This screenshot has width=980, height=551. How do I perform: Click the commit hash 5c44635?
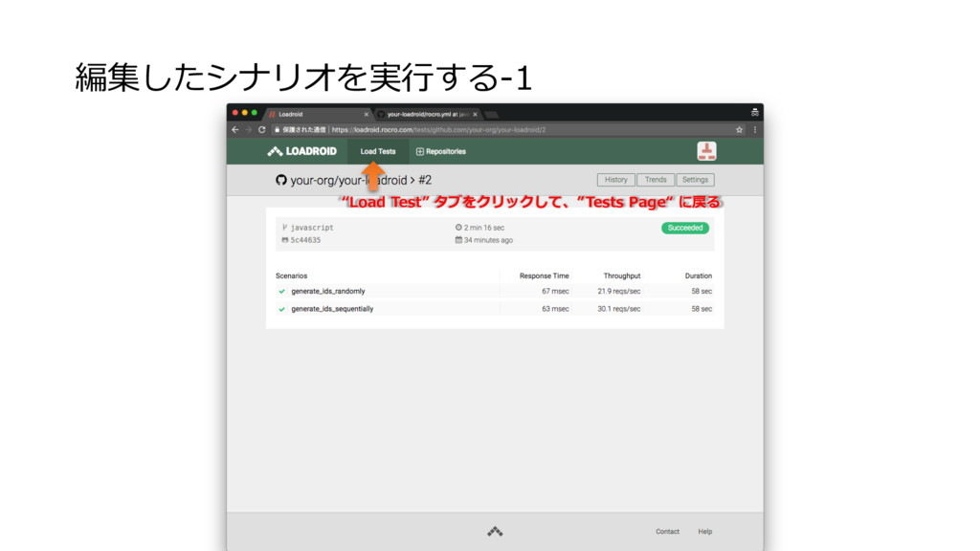[305, 240]
